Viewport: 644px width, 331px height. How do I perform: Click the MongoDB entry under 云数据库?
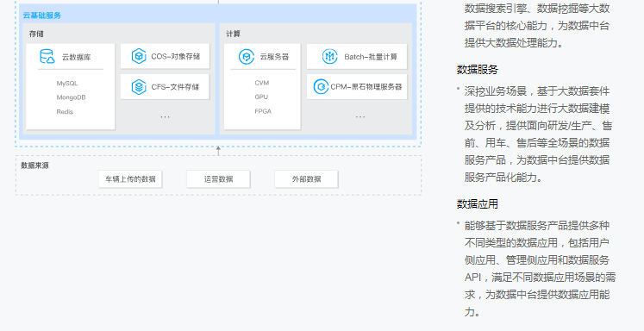point(71,97)
